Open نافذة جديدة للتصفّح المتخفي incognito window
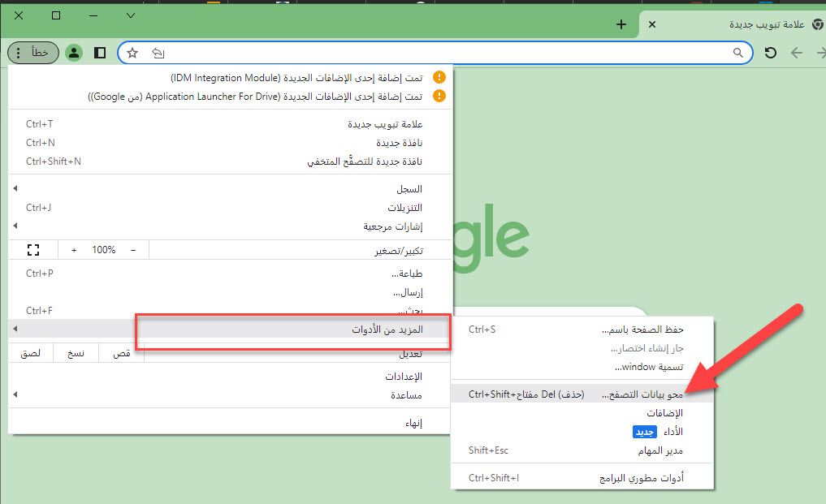 tap(230, 162)
